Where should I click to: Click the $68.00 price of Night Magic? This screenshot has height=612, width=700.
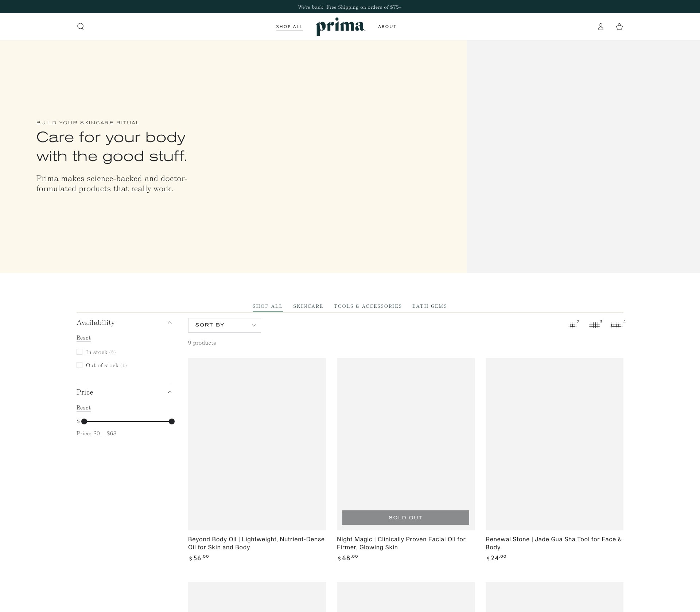[x=348, y=558]
